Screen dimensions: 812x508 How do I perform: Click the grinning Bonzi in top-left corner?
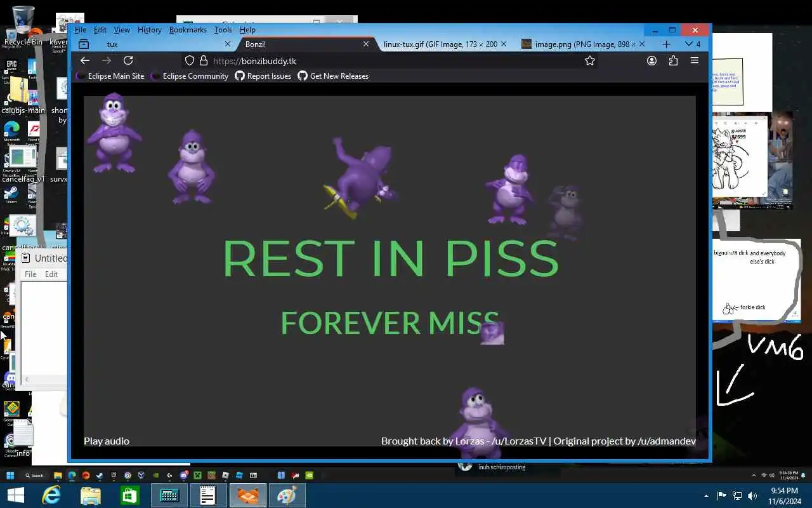pos(114,133)
